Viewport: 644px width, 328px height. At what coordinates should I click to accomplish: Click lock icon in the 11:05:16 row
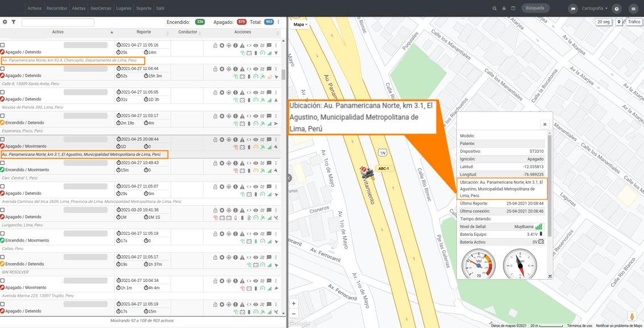215,45
